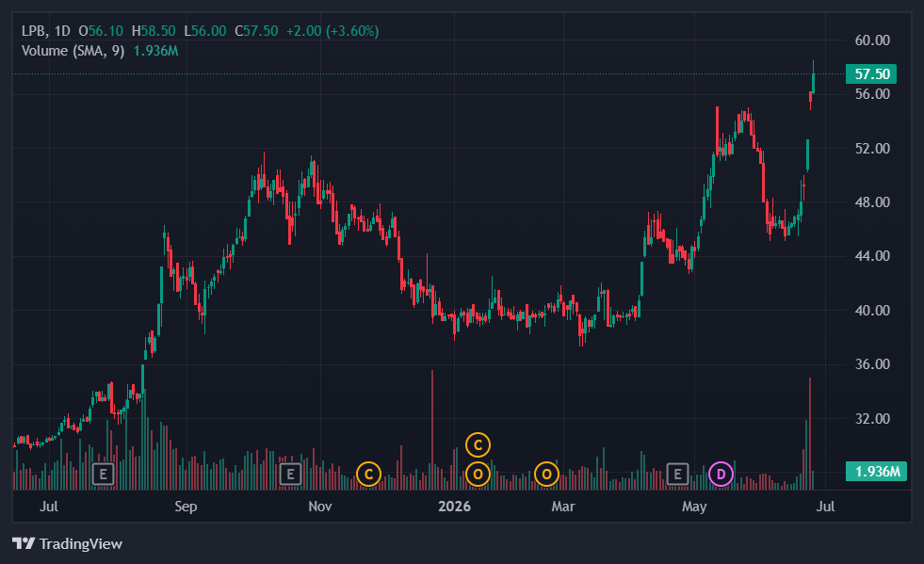Click the O marker beneath the stacked C marker
This screenshot has height=564, width=924.
tap(478, 474)
